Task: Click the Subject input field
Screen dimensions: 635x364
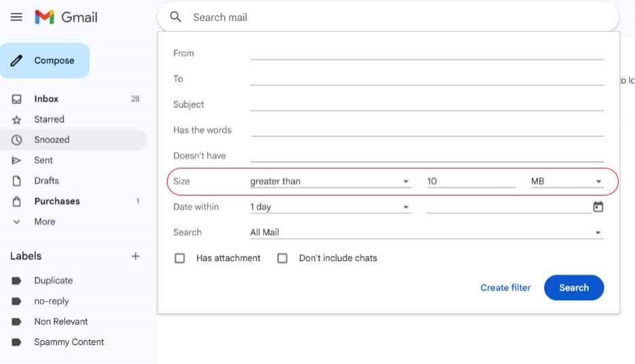Action: coord(426,104)
